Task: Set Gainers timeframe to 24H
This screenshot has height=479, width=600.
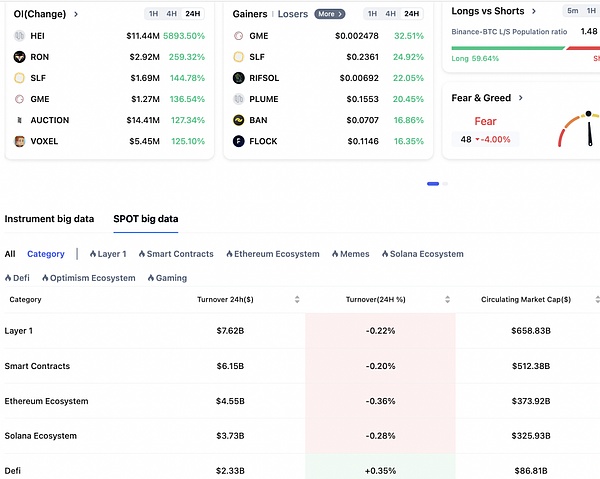Action: (412, 14)
